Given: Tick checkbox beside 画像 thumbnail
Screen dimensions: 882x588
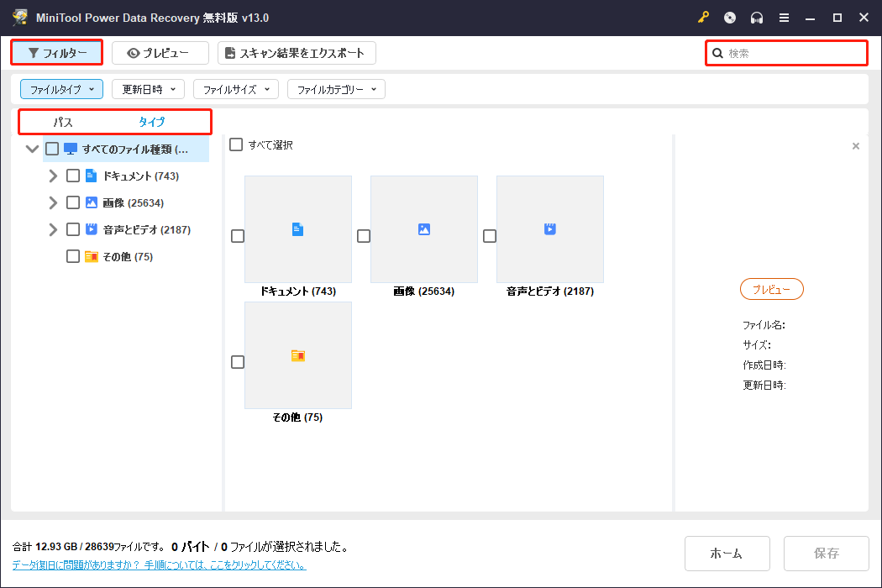Looking at the screenshot, I should (x=364, y=236).
